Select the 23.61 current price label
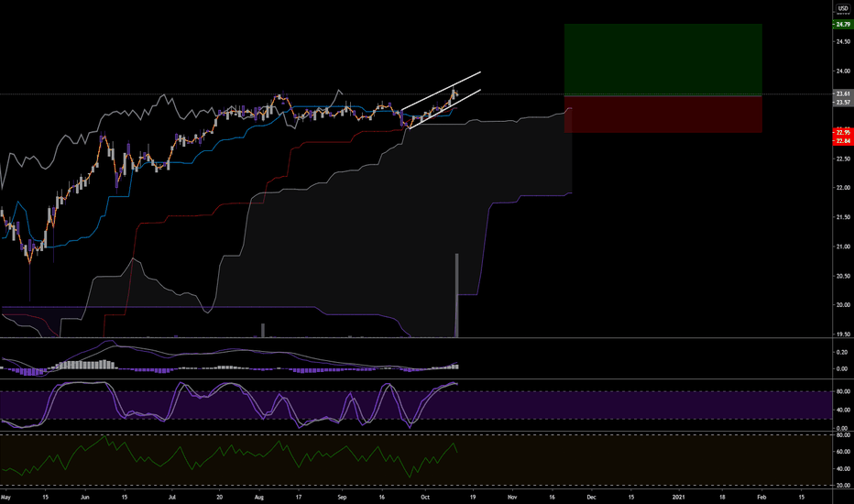Image resolution: width=854 pixels, height=504 pixels. tap(843, 93)
